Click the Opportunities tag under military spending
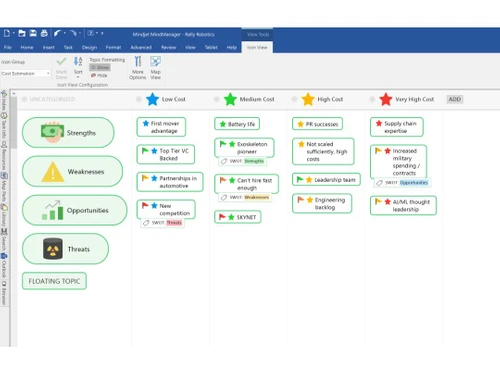This screenshot has height=375, width=500. pos(414,183)
